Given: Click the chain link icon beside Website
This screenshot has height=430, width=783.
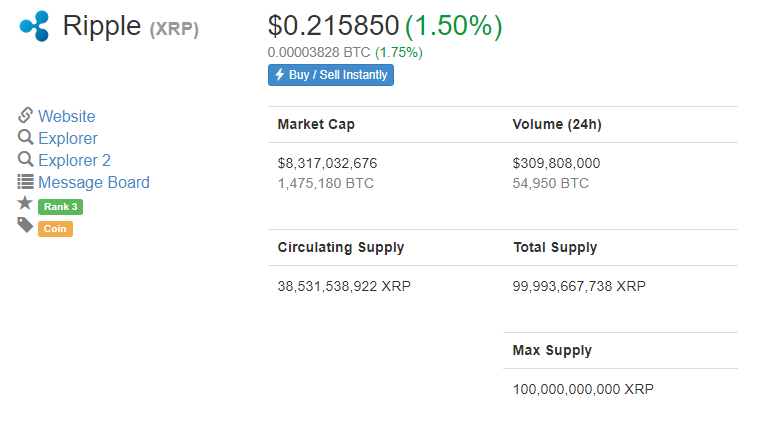Looking at the screenshot, I should coord(26,116).
